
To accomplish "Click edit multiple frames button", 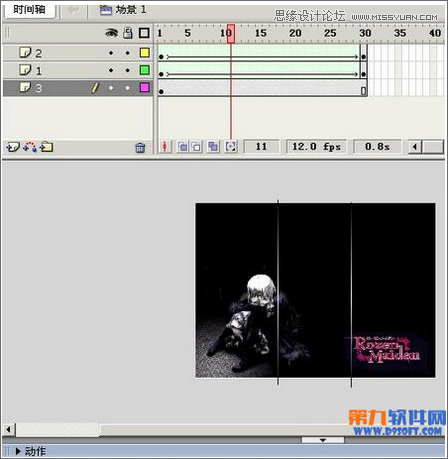I will [213, 147].
